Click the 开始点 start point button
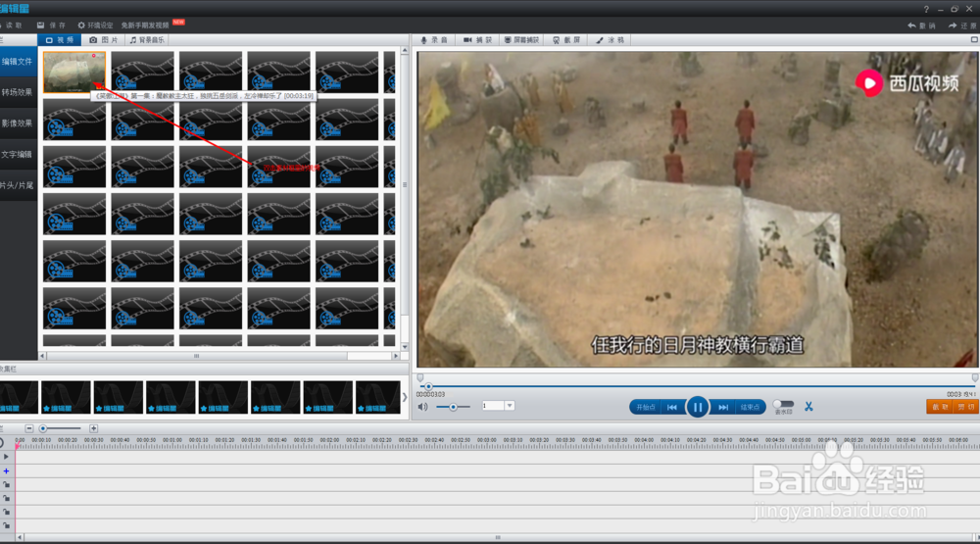Screen dimensions: 980x544 (x=646, y=407)
